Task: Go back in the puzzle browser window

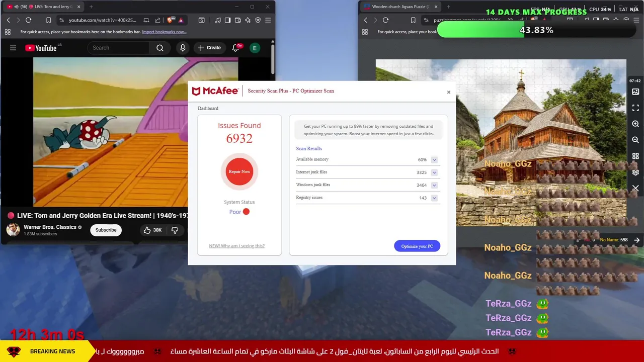Action: [x=366, y=20]
